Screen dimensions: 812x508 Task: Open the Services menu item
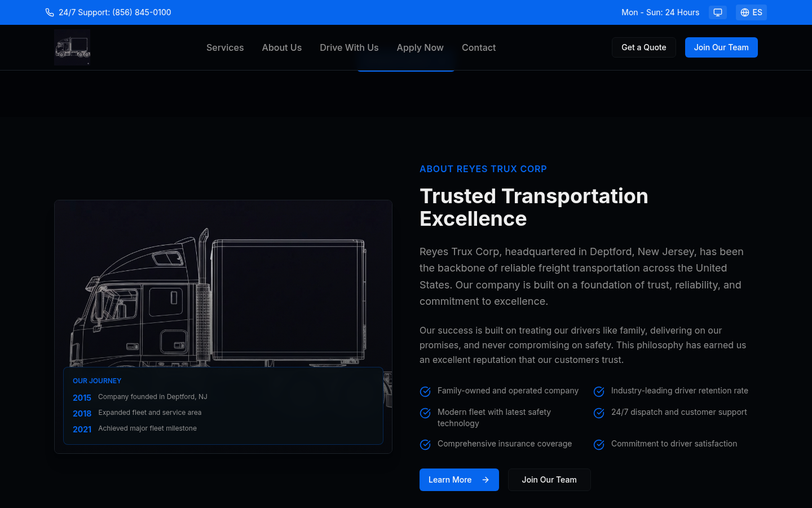click(225, 47)
